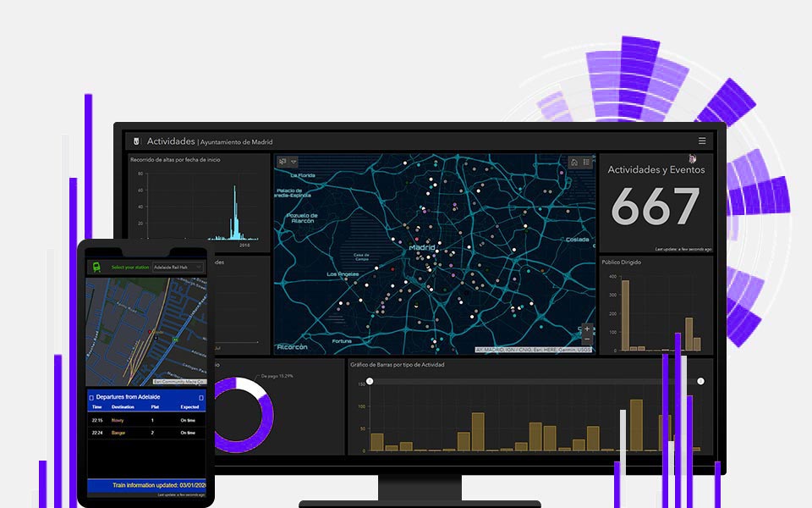Click the 667 events indicator number
Image resolution: width=812 pixels, height=508 pixels.
[x=656, y=207]
